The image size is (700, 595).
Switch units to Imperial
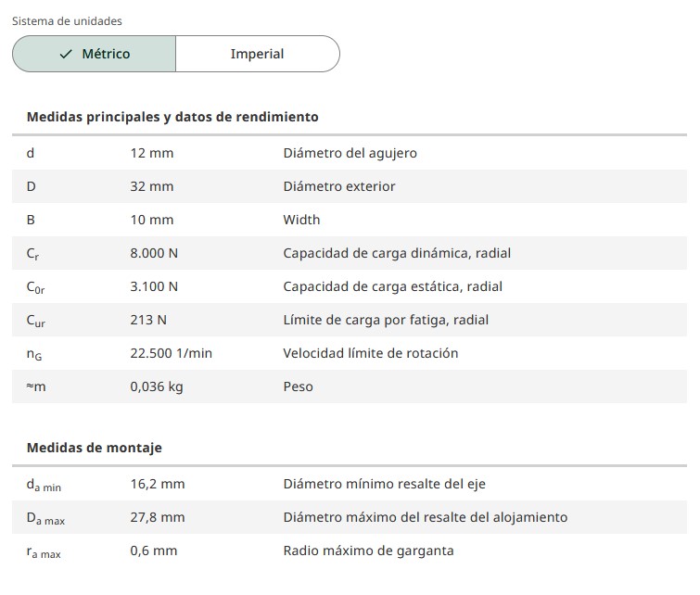pos(257,54)
